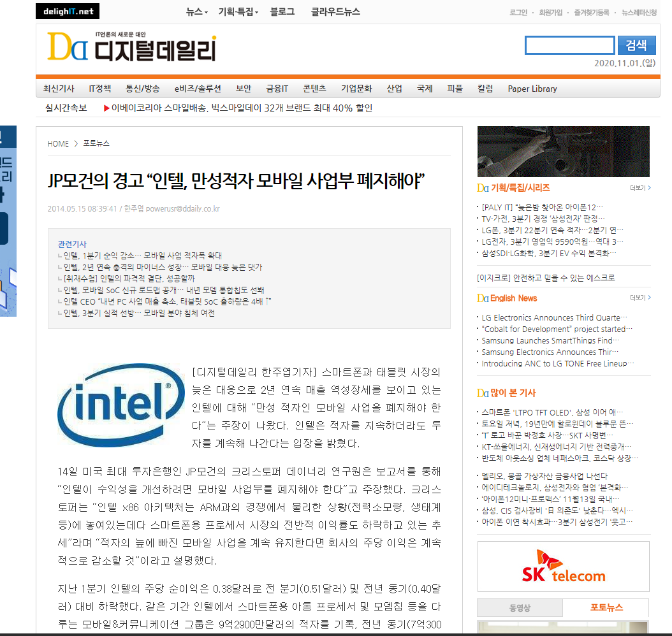
Task: Open 삼성SDI·LG화학, 3분기 EV 수익 article
Action: [x=548, y=253]
